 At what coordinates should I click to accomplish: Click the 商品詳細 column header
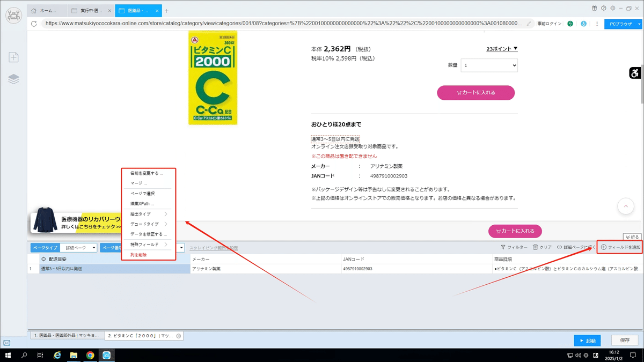[568, 259]
